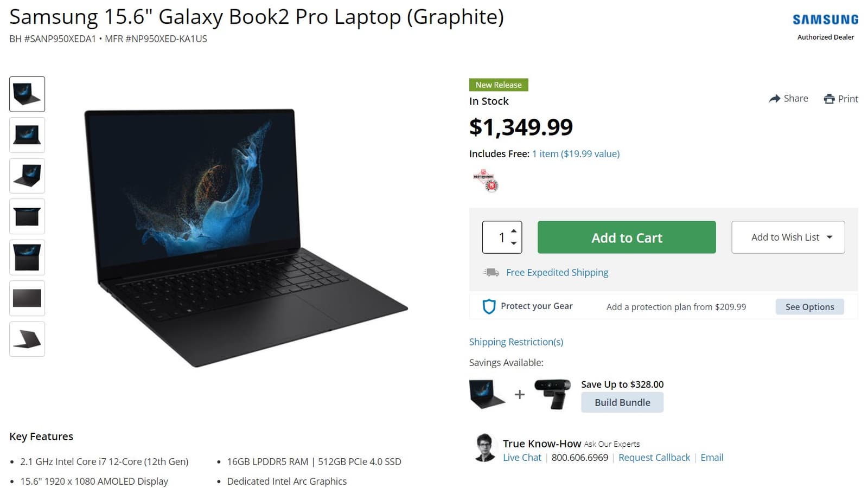868x488 pixels.
Task: Select the first laptop thumbnail
Action: click(27, 94)
